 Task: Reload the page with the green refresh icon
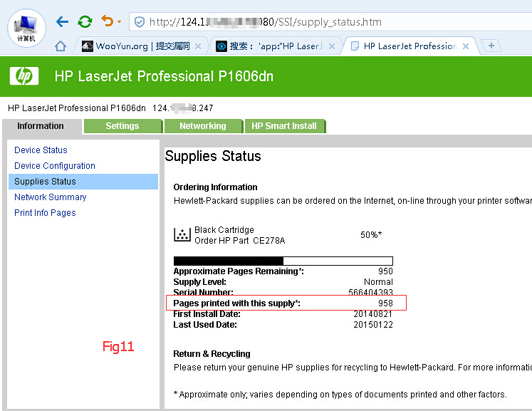[x=85, y=21]
